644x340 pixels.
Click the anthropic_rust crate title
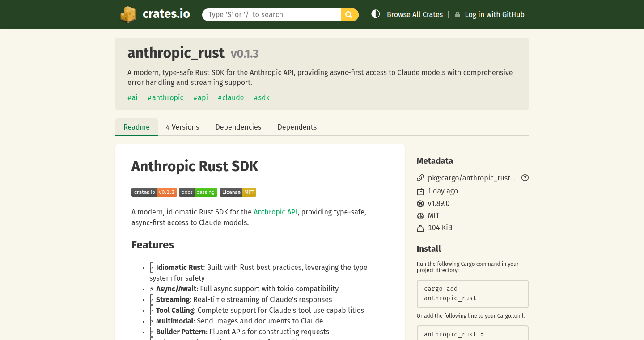tap(176, 53)
